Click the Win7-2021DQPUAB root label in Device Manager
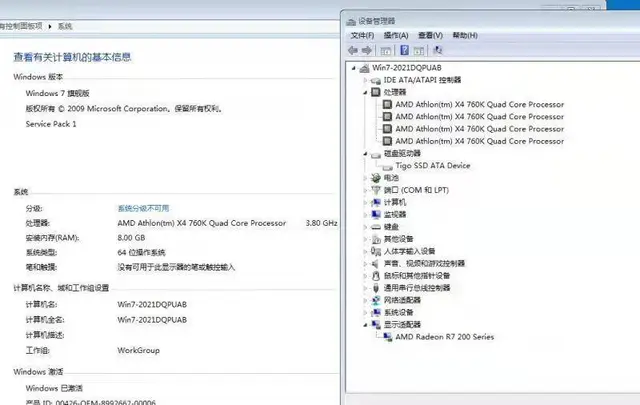This screenshot has height=405, width=640. pyautogui.click(x=407, y=68)
